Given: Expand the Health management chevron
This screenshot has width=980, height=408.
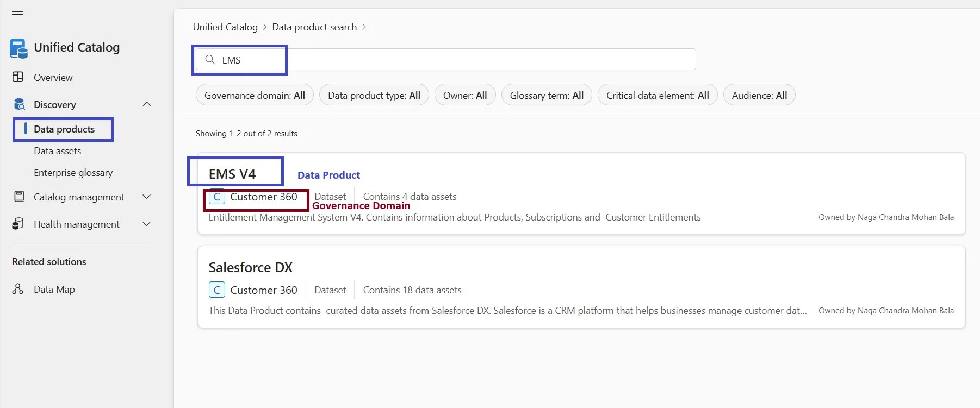Looking at the screenshot, I should click(x=146, y=224).
